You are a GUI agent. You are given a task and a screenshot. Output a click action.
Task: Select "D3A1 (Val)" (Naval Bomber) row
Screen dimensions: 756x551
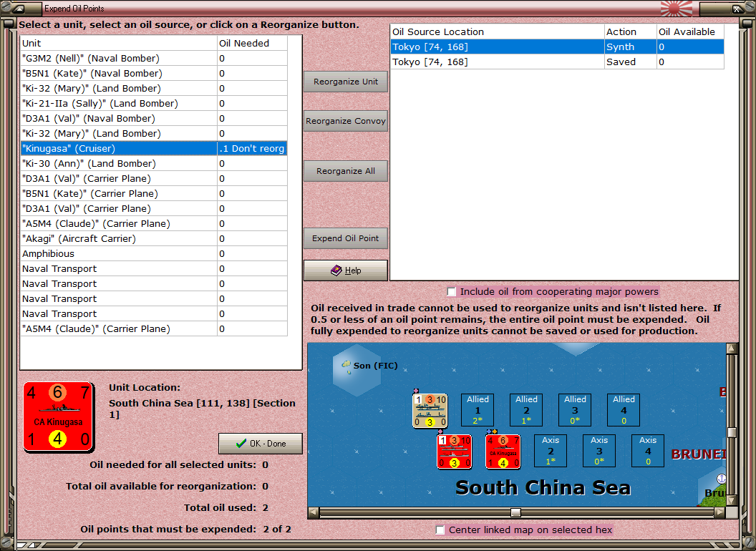(x=154, y=119)
